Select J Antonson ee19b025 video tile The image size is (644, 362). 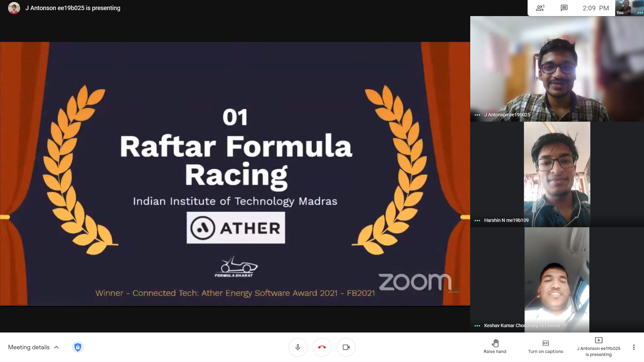pyautogui.click(x=557, y=69)
